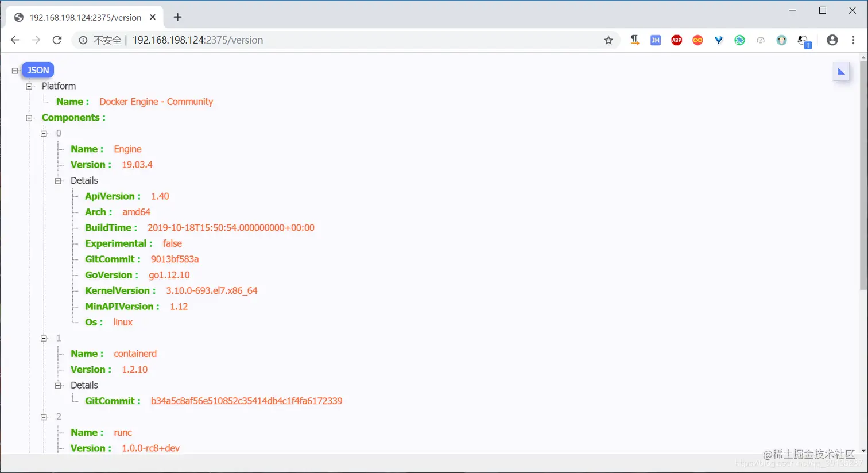Minimize the Chrome window

point(793,10)
